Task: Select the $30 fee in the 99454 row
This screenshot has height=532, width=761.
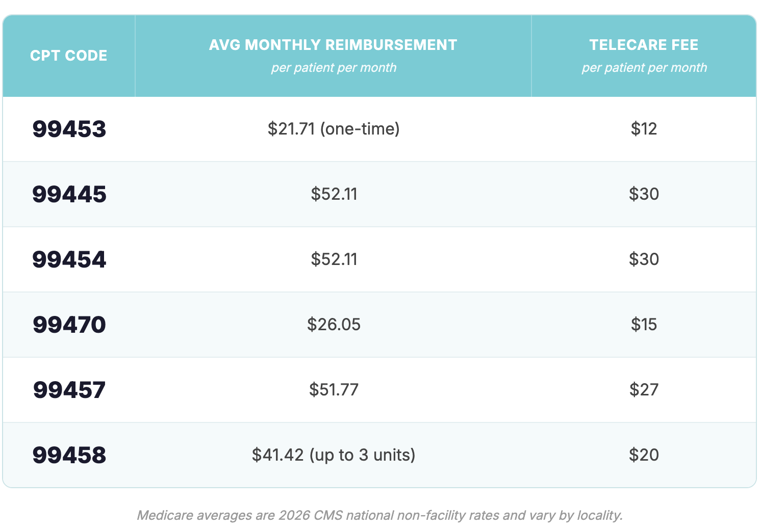Action: click(x=644, y=259)
